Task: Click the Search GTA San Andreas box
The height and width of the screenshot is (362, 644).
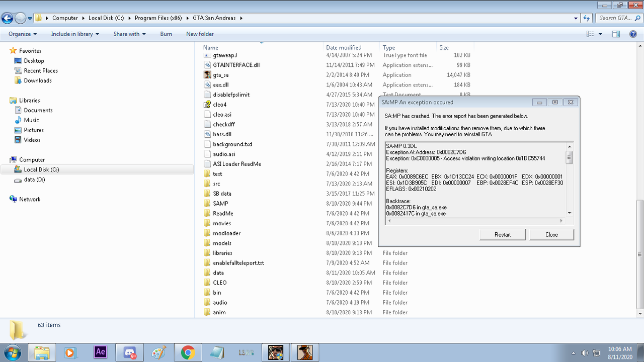Action: pyautogui.click(x=618, y=18)
